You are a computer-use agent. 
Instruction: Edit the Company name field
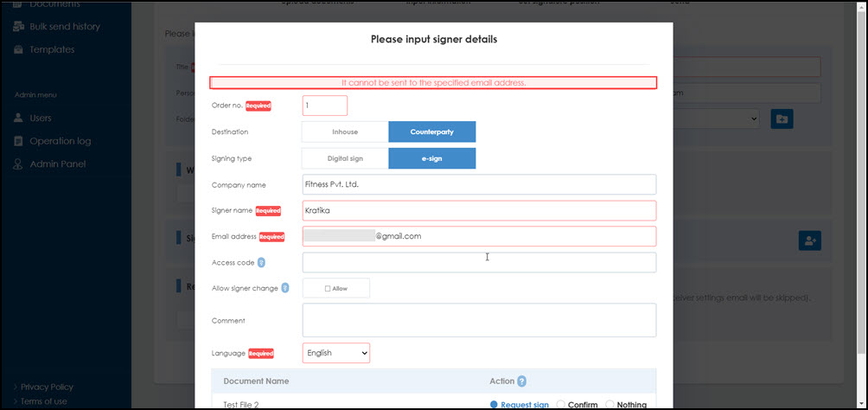[x=480, y=184]
